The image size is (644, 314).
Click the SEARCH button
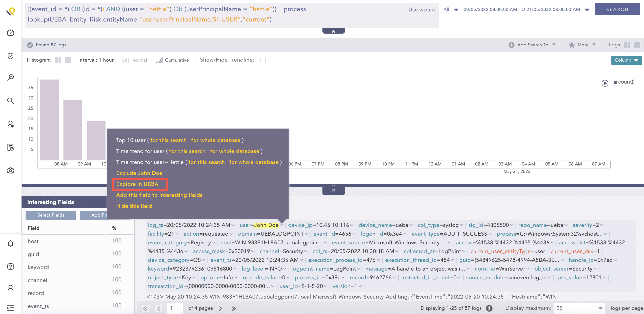point(617,9)
